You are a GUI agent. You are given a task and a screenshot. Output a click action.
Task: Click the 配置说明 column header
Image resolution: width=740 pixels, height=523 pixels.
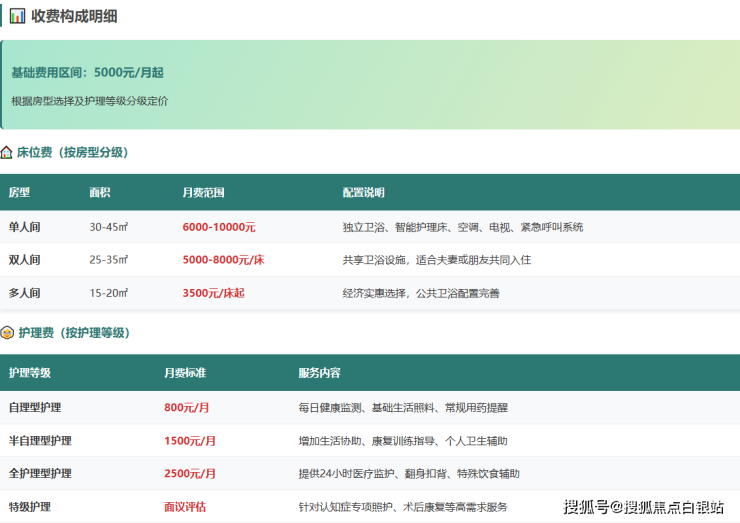(363, 192)
